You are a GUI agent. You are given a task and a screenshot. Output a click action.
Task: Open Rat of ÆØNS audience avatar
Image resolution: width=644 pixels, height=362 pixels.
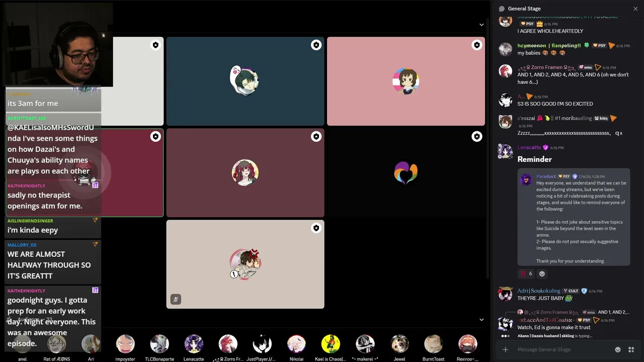pos(57,344)
